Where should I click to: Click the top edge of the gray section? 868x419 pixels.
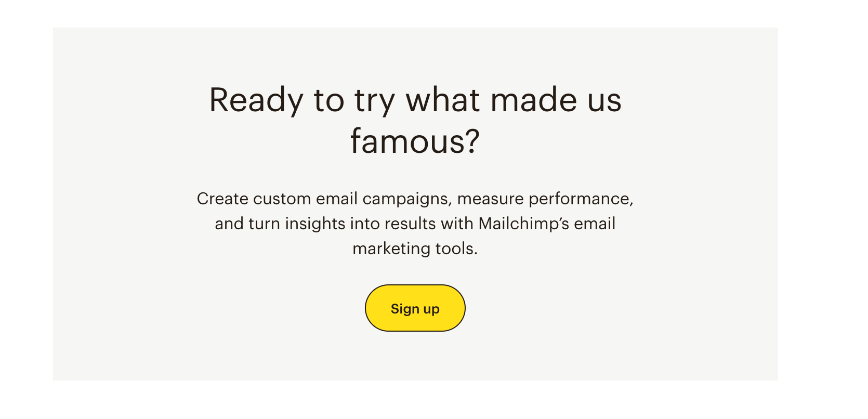[x=416, y=30]
